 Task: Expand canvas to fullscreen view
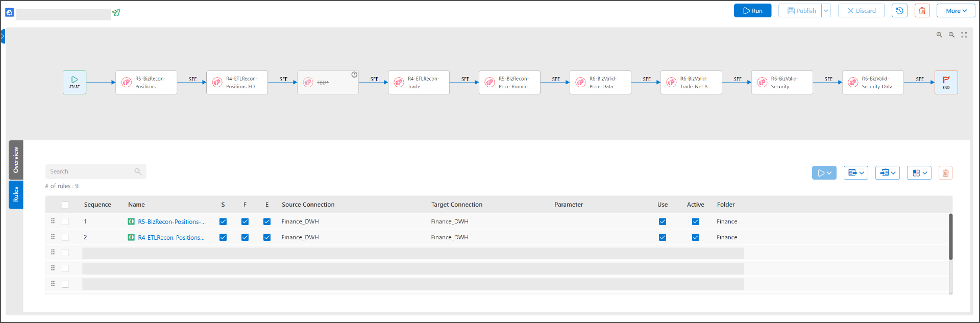tap(964, 35)
